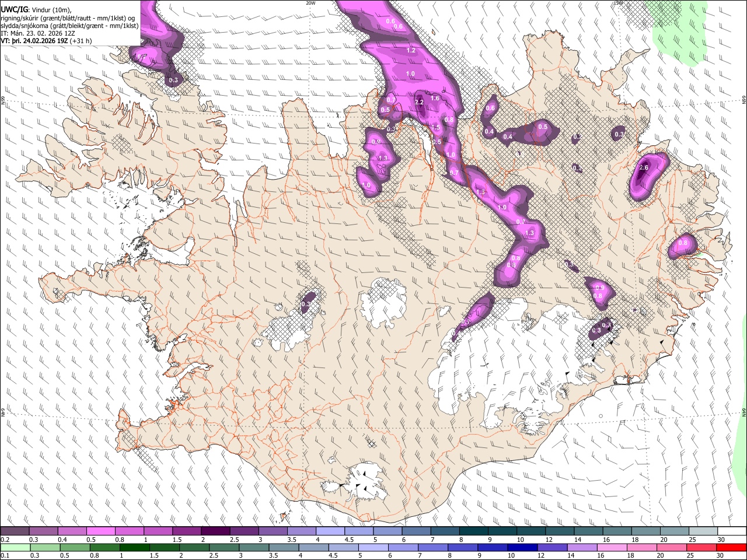Image resolution: width=747 pixels, height=560 pixels.
Task: Click the '0.1' label in the bottom legend row
Action: [x=5, y=556]
